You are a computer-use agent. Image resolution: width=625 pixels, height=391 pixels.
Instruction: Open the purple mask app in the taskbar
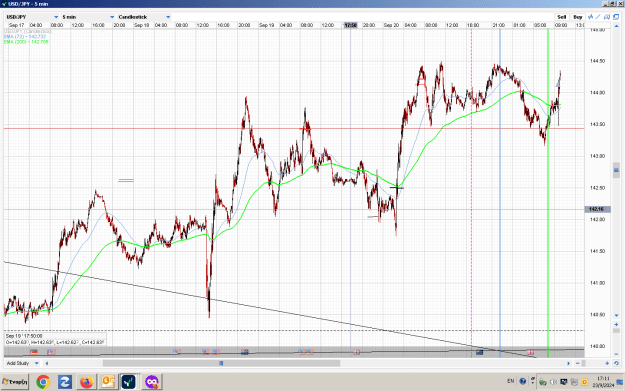point(151,382)
